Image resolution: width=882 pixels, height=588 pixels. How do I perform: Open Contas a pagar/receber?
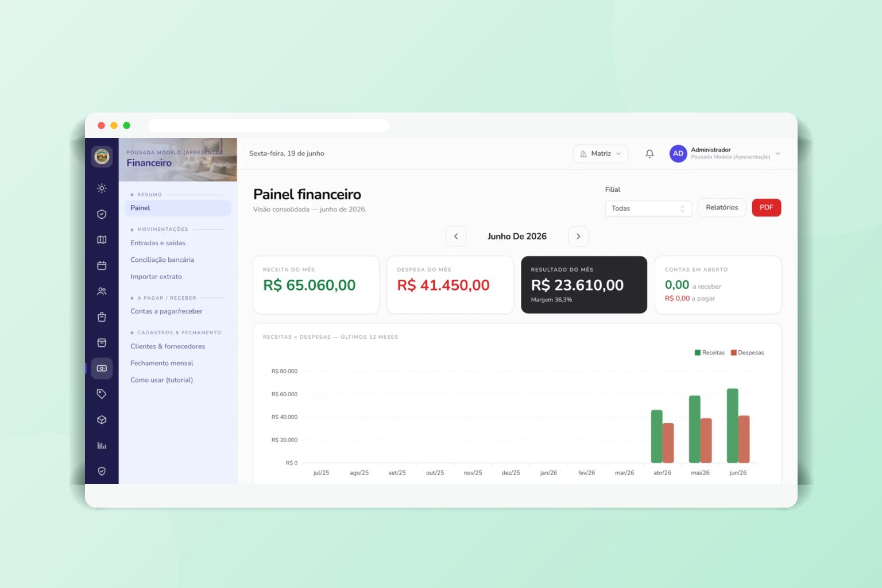(x=167, y=311)
